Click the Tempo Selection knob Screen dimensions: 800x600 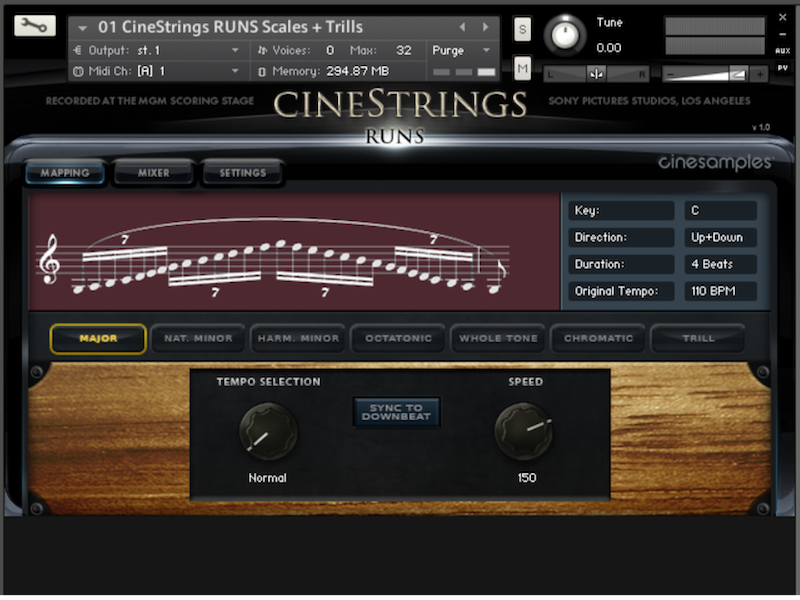coord(268,431)
